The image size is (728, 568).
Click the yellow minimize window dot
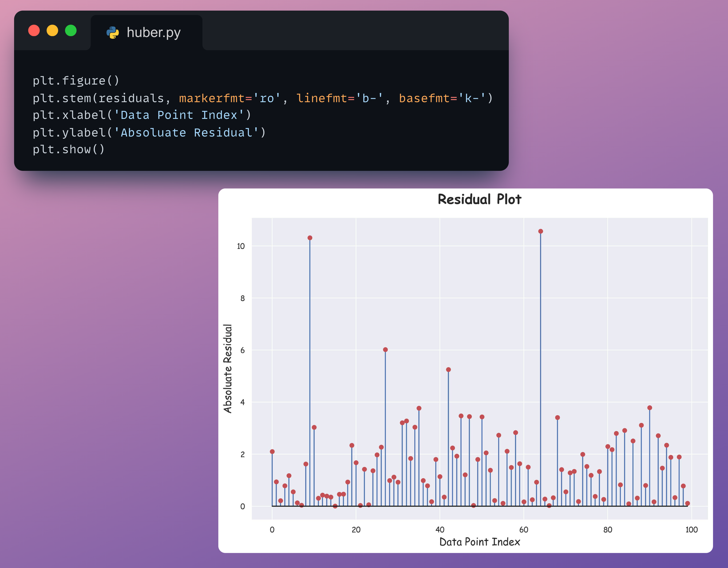[52, 31]
